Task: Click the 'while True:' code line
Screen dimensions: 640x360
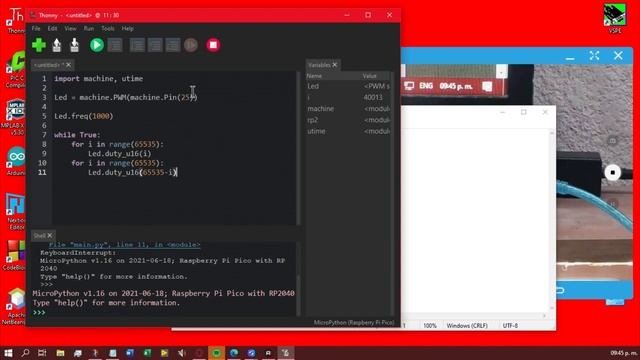Action: 77,135
